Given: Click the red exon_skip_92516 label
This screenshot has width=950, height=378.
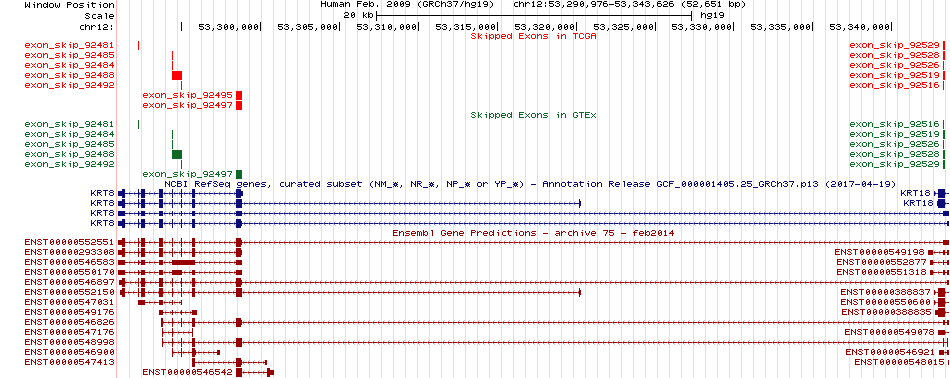Looking at the screenshot, I should point(894,85).
